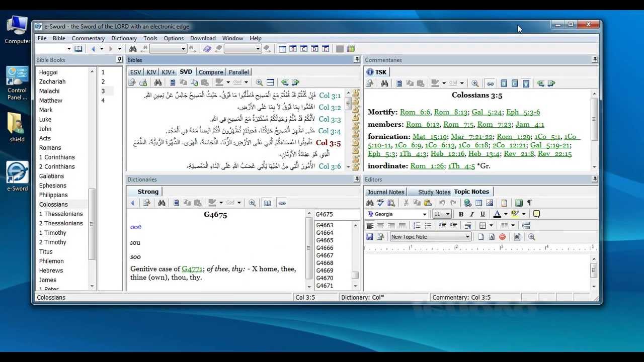Viewport: 644px width, 362px height.
Task: Click the Col 3:6 verse reference
Action: pos(330,166)
